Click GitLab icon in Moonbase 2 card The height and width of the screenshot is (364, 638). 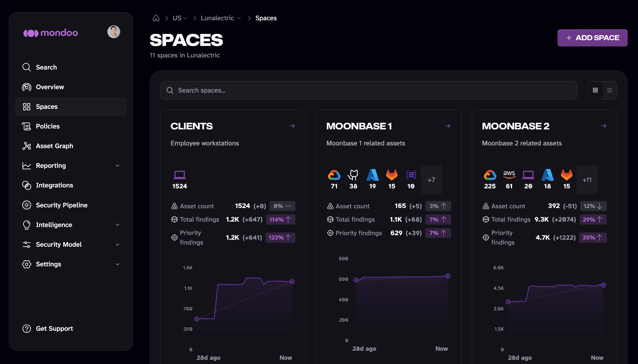[x=567, y=175]
